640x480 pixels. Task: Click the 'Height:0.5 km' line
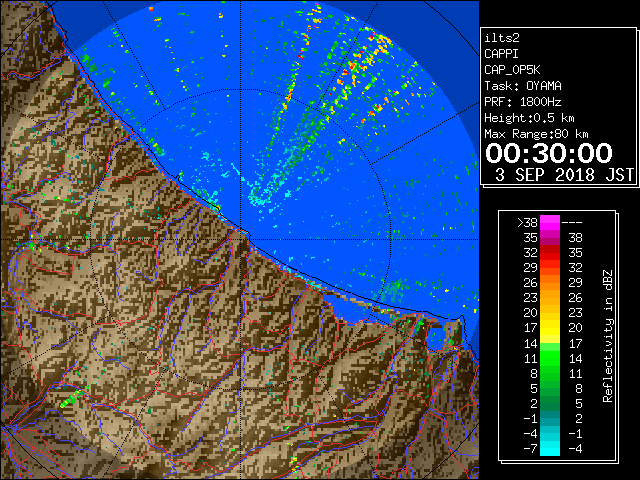pyautogui.click(x=529, y=118)
